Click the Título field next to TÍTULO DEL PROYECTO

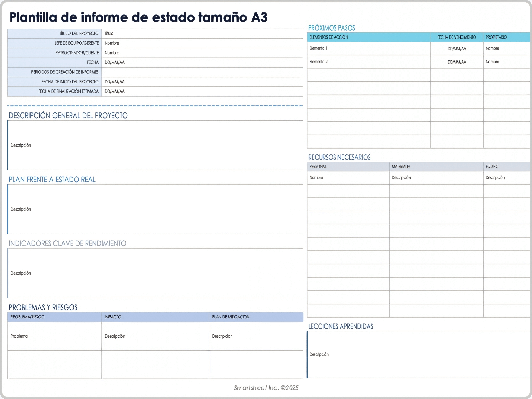(x=202, y=33)
